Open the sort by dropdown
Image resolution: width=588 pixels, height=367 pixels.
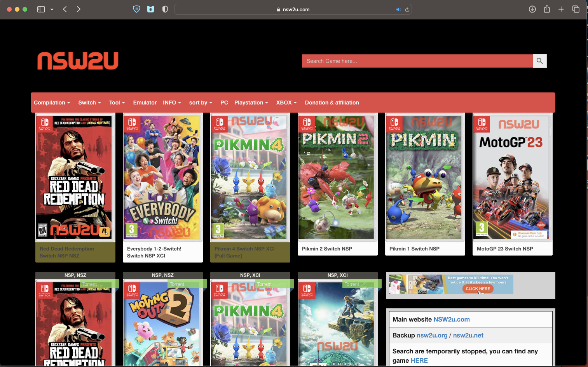click(201, 103)
